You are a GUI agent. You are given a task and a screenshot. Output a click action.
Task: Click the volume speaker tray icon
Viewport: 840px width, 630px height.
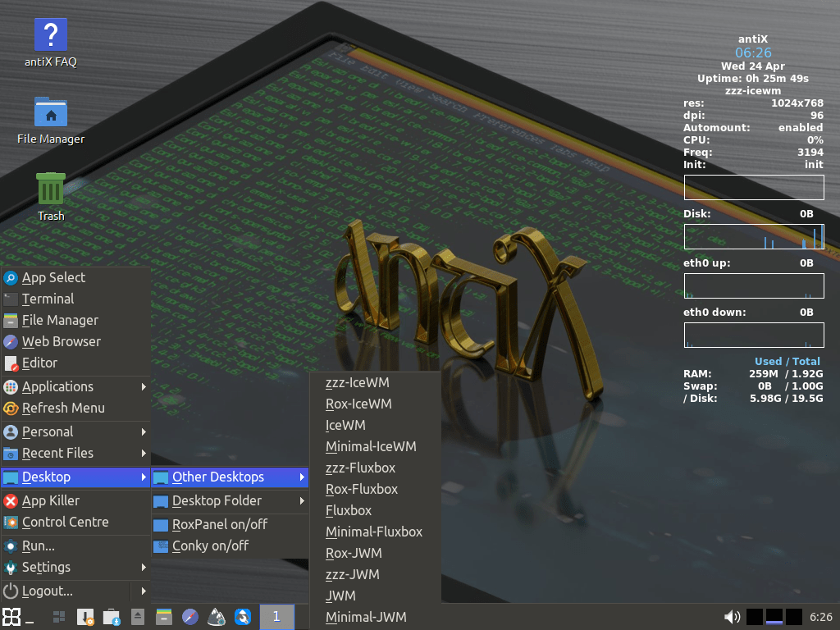coord(732,617)
